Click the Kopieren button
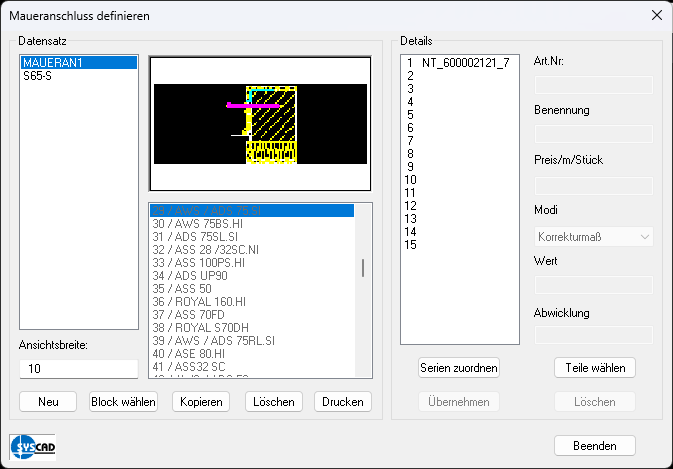This screenshot has height=469, width=673. point(201,402)
